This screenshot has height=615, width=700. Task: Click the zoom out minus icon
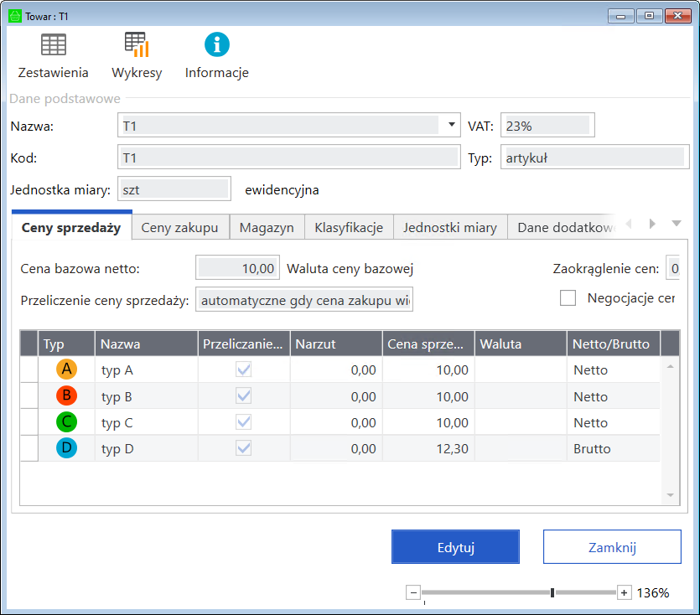click(413, 593)
